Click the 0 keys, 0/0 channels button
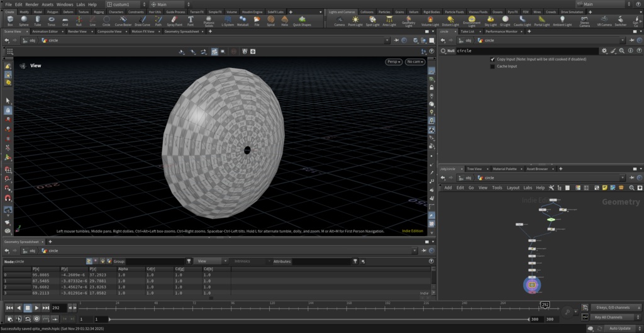 click(616, 307)
